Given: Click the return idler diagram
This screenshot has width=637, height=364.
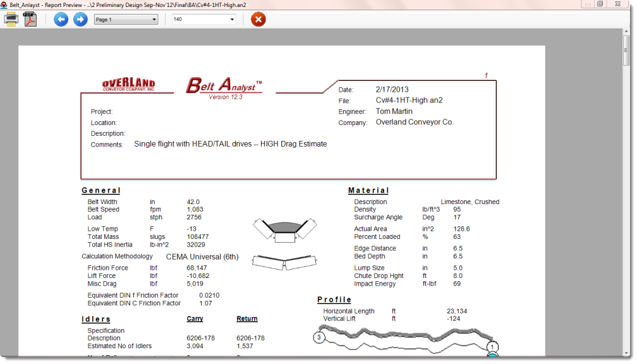Looking at the screenshot, I should 284,262.
